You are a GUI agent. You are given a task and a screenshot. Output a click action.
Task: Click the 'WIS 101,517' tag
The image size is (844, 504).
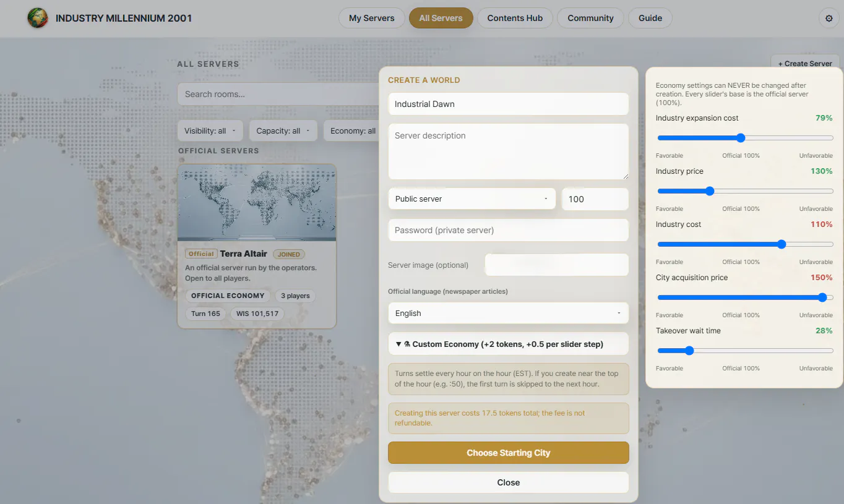click(x=257, y=314)
